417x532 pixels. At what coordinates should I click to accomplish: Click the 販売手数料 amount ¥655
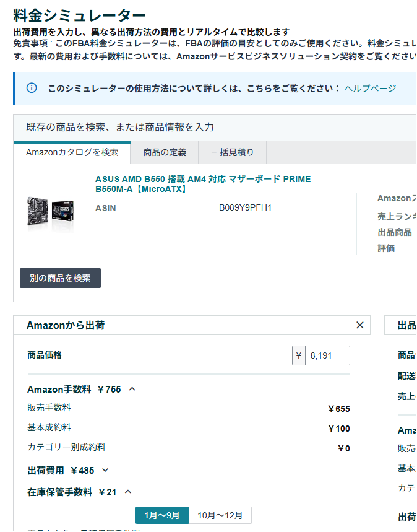point(338,409)
